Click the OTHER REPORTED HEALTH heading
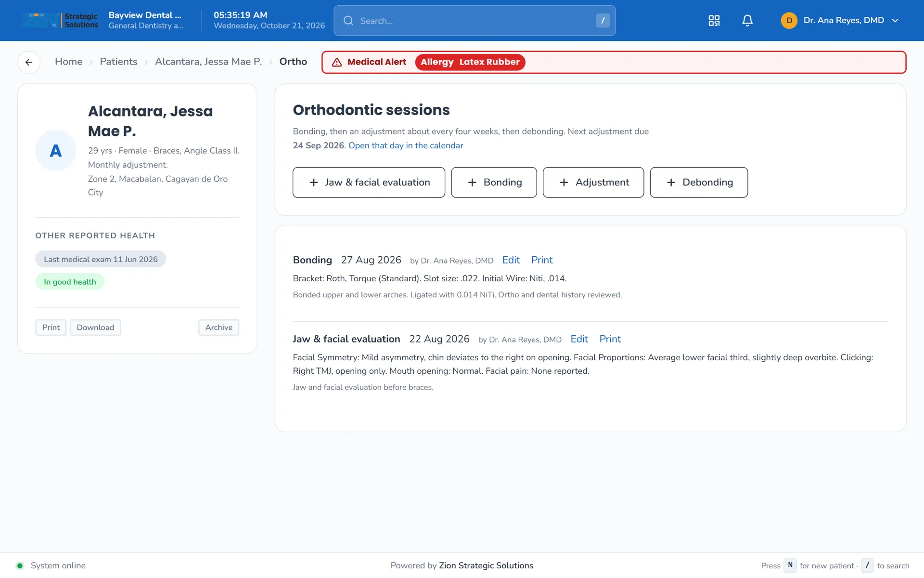Viewport: 924px width, 578px height. coord(95,236)
